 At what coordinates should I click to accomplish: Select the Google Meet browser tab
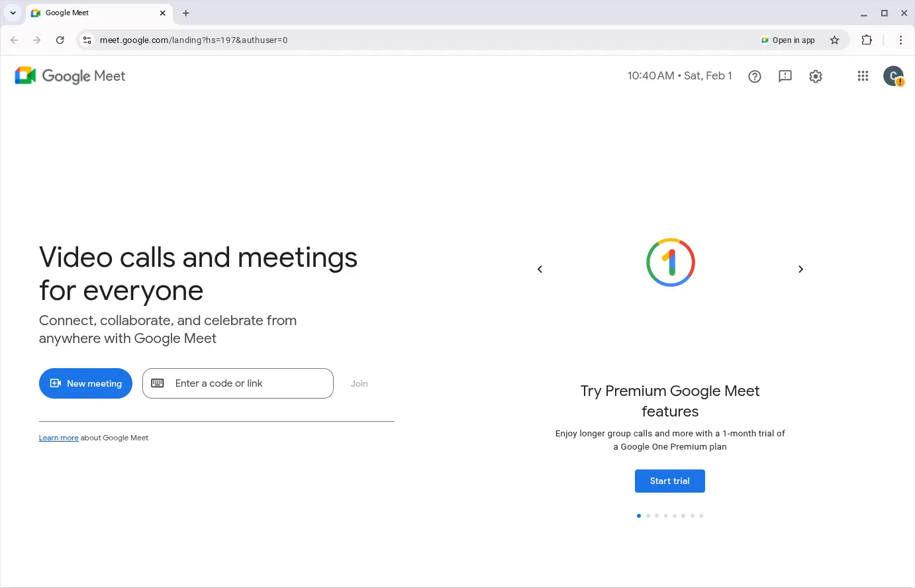point(93,13)
